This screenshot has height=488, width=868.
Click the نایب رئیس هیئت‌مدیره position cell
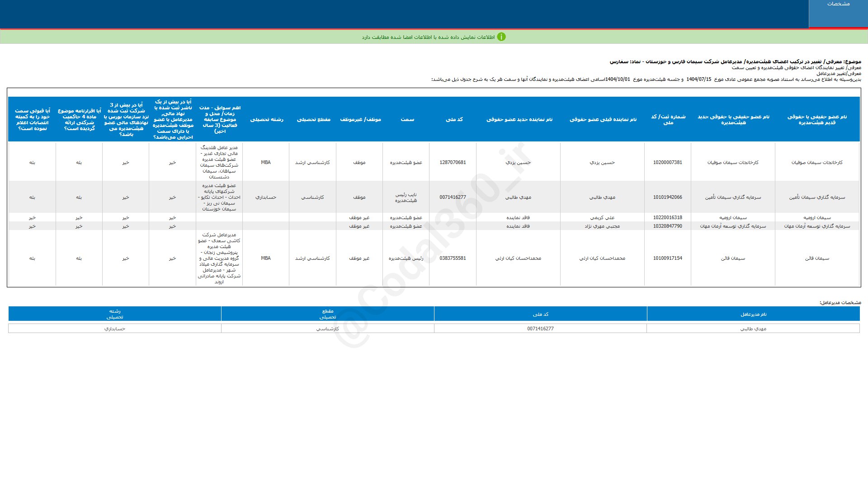coord(406,197)
